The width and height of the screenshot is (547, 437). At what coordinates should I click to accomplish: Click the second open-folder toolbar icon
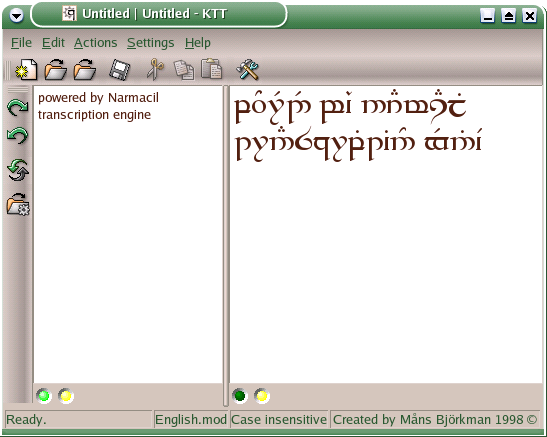[x=85, y=69]
